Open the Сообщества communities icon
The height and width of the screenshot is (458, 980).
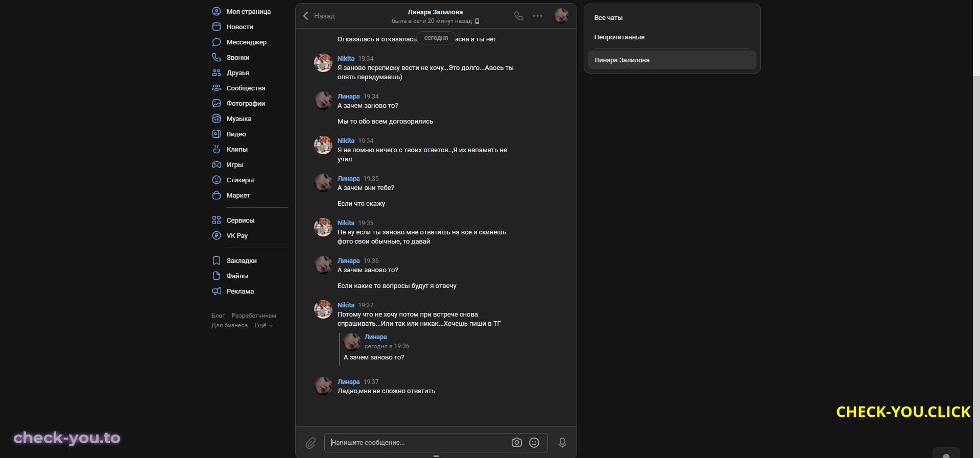pyautogui.click(x=217, y=88)
